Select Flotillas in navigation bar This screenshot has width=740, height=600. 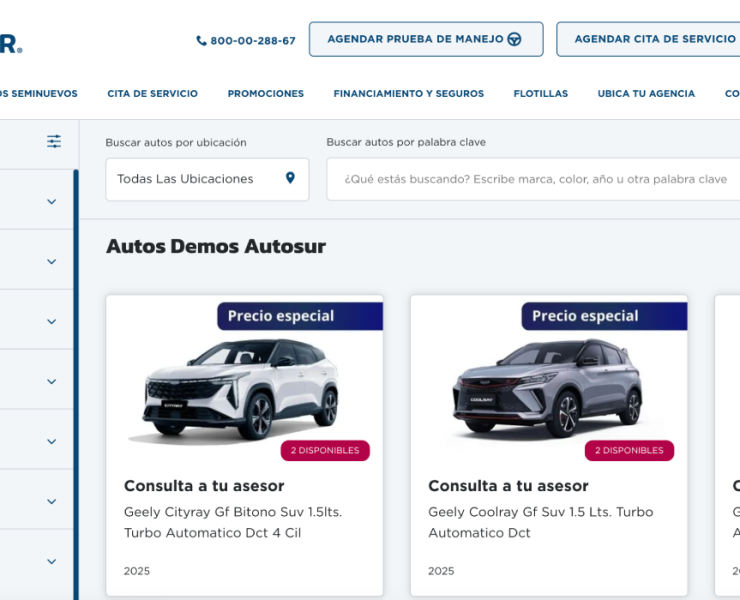[x=541, y=93]
